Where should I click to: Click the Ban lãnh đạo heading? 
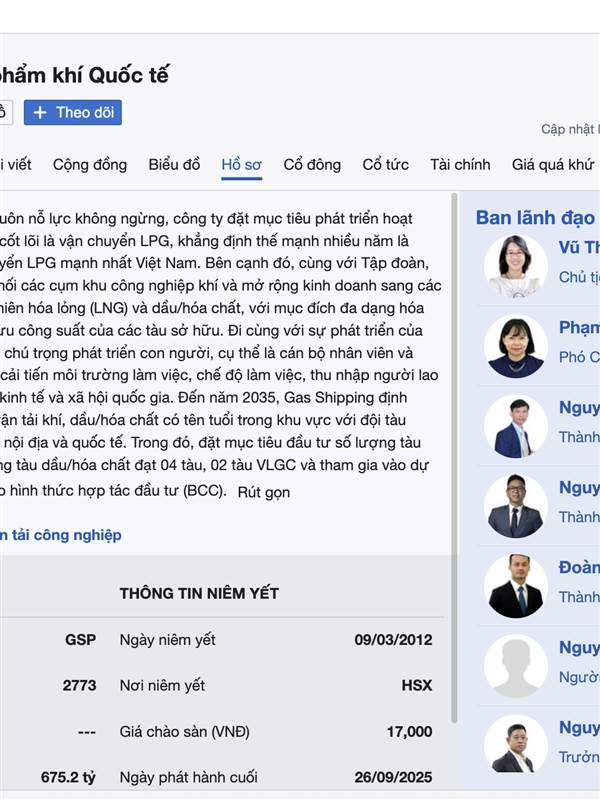click(x=535, y=218)
